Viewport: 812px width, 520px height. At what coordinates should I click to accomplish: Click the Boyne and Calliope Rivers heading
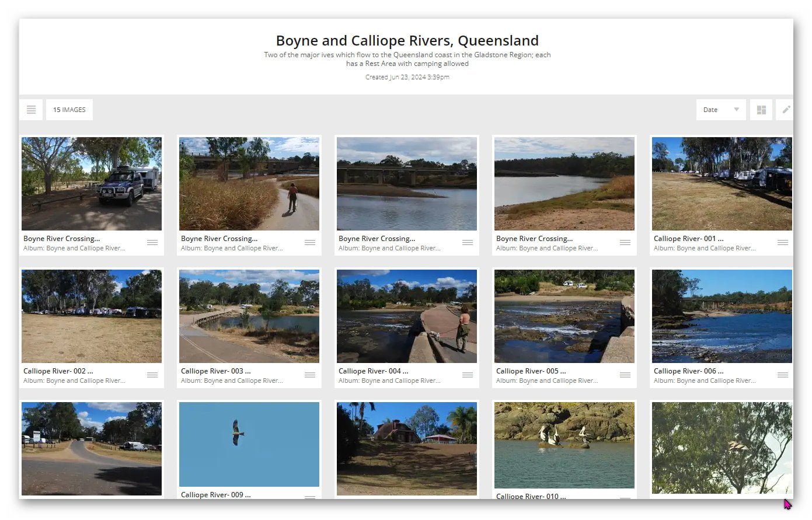pos(407,41)
